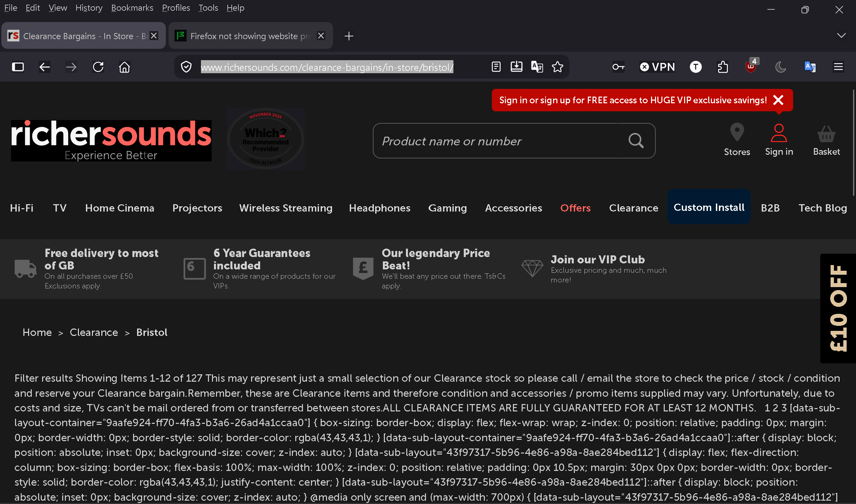Open the Accessories category

pyautogui.click(x=514, y=208)
